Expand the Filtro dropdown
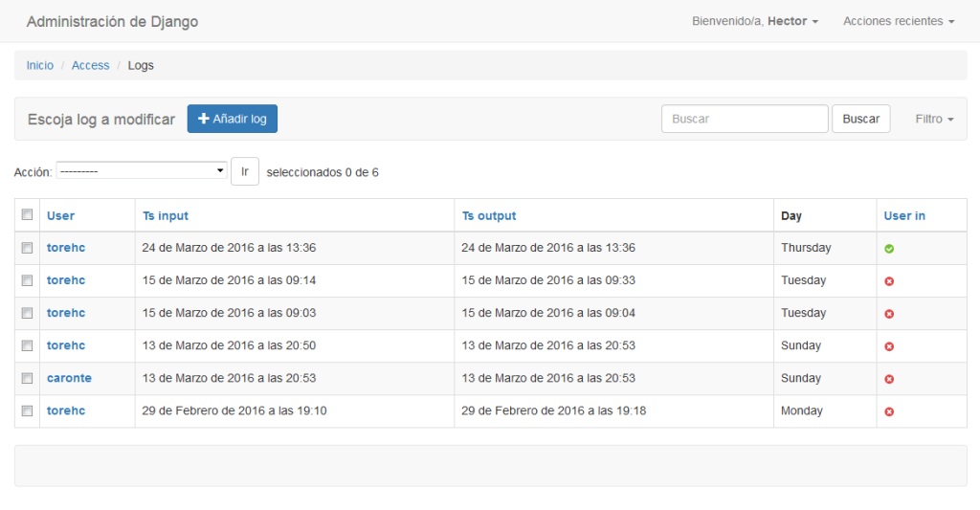Viewport: 980px width, 510px height. pos(934,119)
